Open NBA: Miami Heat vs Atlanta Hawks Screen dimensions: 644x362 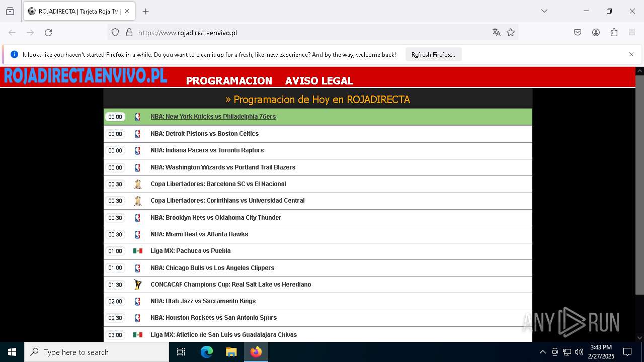click(199, 234)
